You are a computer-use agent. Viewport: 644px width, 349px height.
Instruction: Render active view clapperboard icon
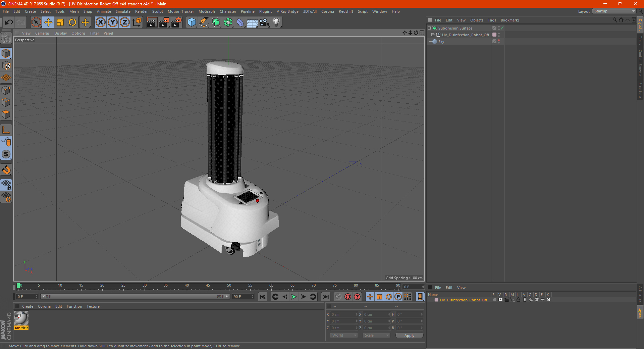click(152, 22)
